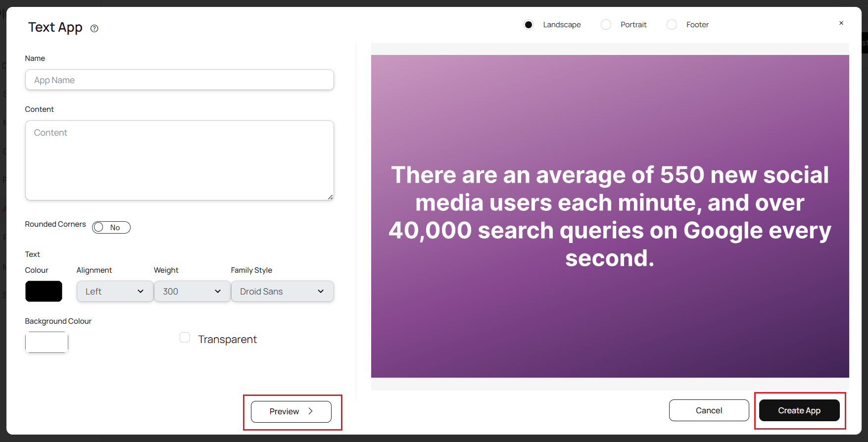Screen dimensions: 868x442
Task: Toggle the Rounded Corners switch
Action: [111, 227]
